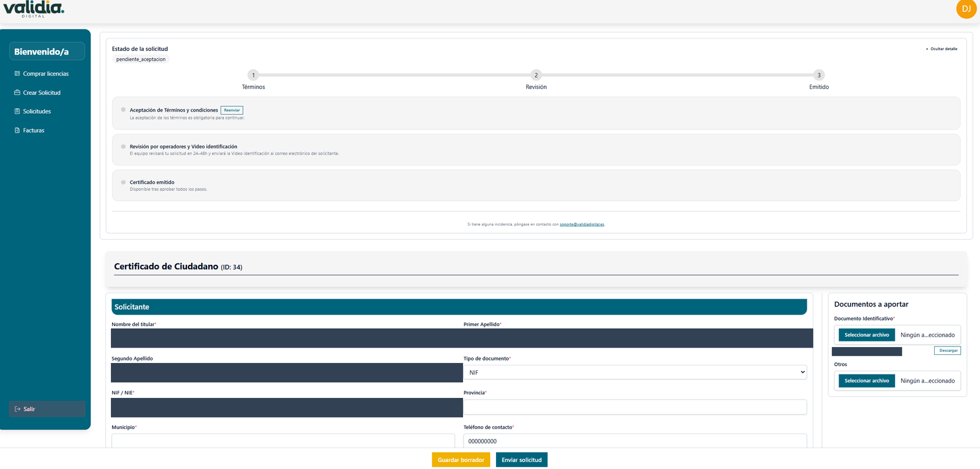Click the Comprar licencias sidebar icon

[17, 74]
